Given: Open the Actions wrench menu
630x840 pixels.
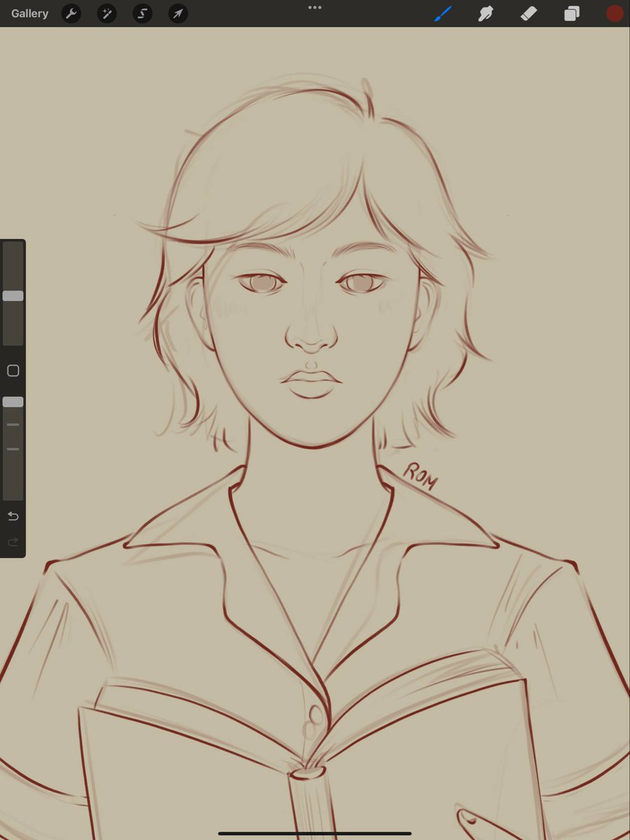Looking at the screenshot, I should tap(71, 13).
